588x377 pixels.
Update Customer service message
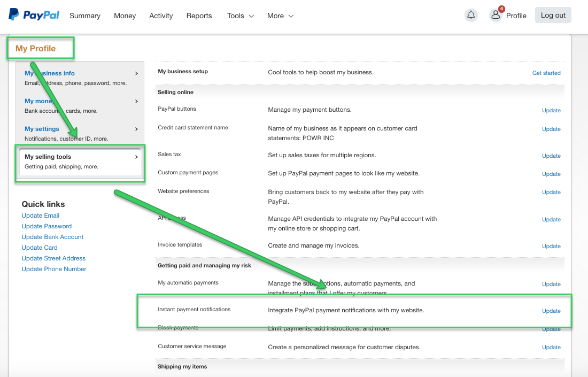click(x=551, y=348)
